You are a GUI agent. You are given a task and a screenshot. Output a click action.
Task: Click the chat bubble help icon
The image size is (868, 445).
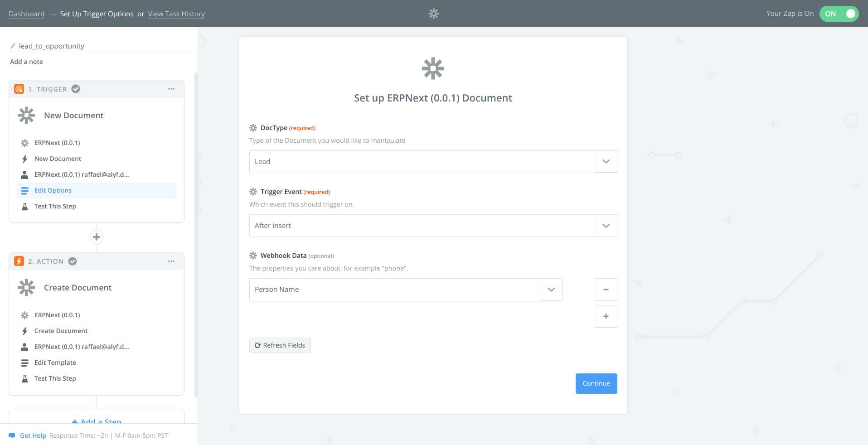[x=12, y=435]
